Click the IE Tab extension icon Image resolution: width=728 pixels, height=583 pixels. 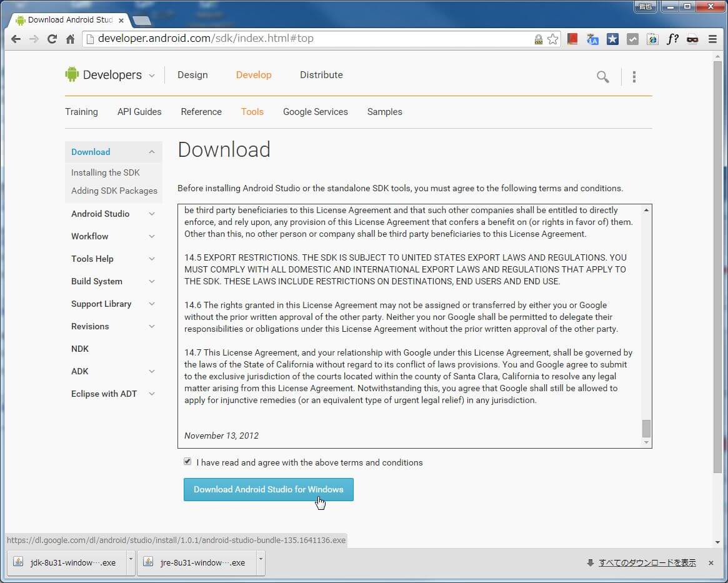(x=652, y=39)
